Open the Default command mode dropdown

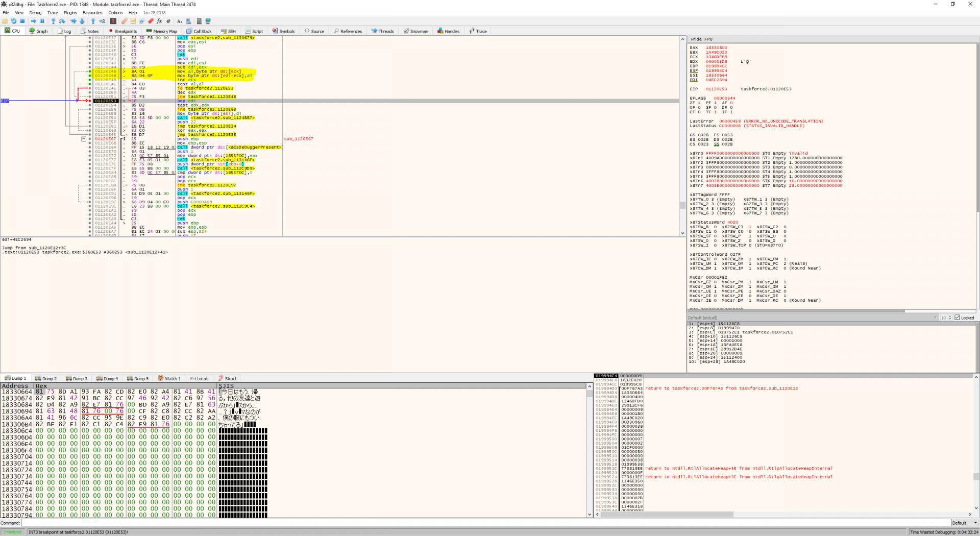(964, 523)
